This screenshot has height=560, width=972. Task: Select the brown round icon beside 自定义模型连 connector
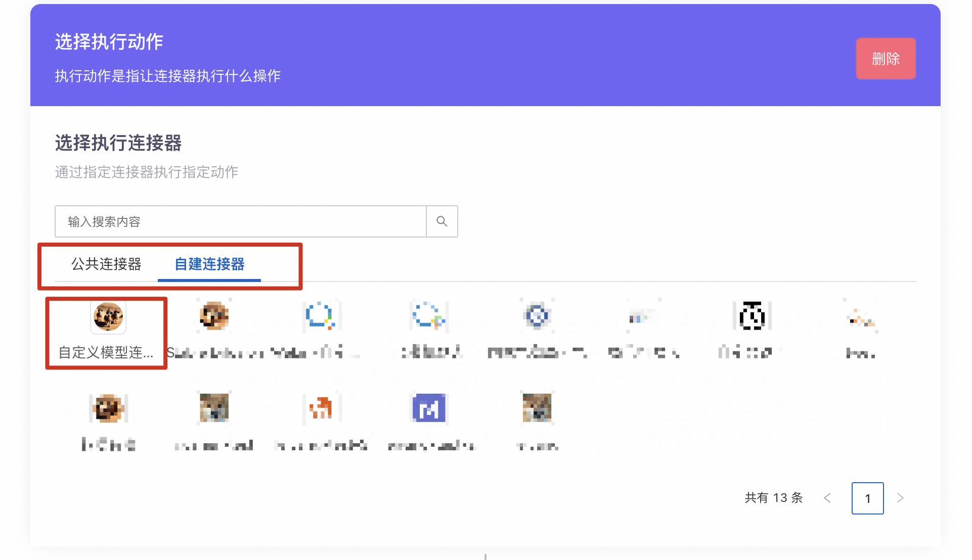pyautogui.click(x=214, y=316)
